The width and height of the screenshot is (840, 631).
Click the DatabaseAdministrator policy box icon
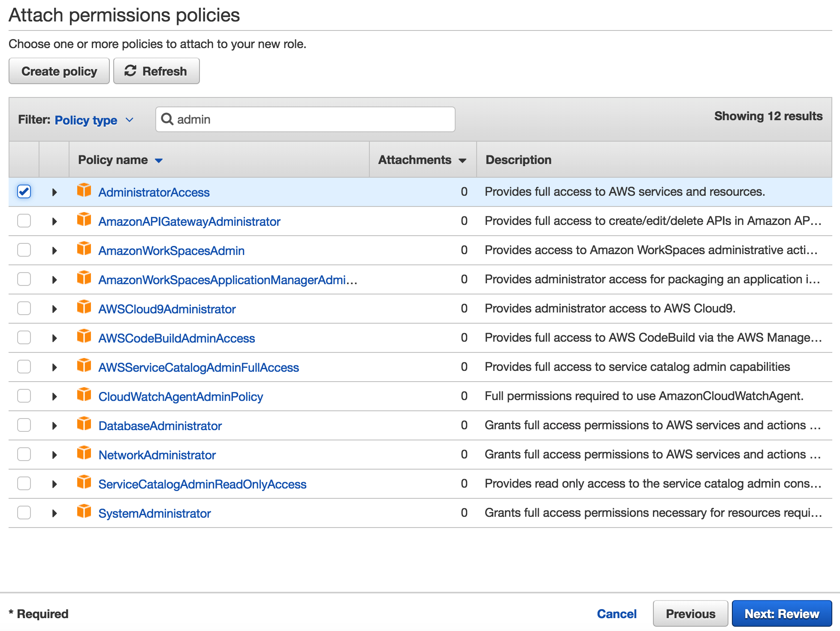point(84,423)
